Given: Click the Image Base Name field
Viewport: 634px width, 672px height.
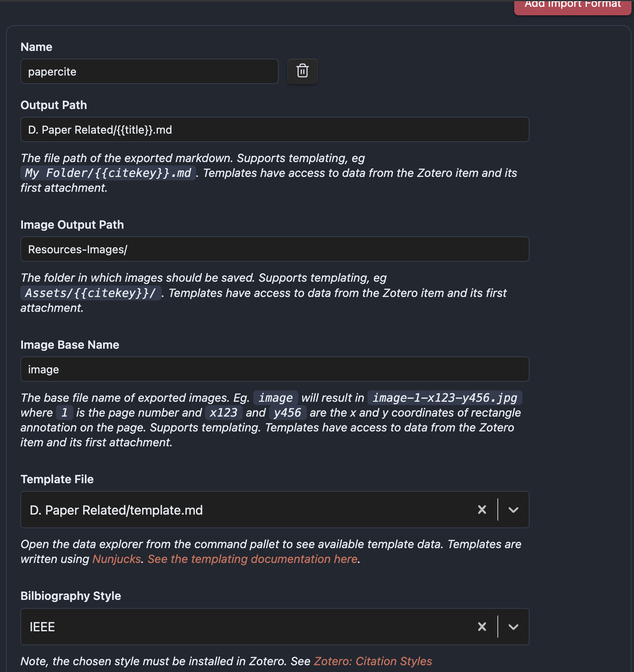Looking at the screenshot, I should point(275,370).
